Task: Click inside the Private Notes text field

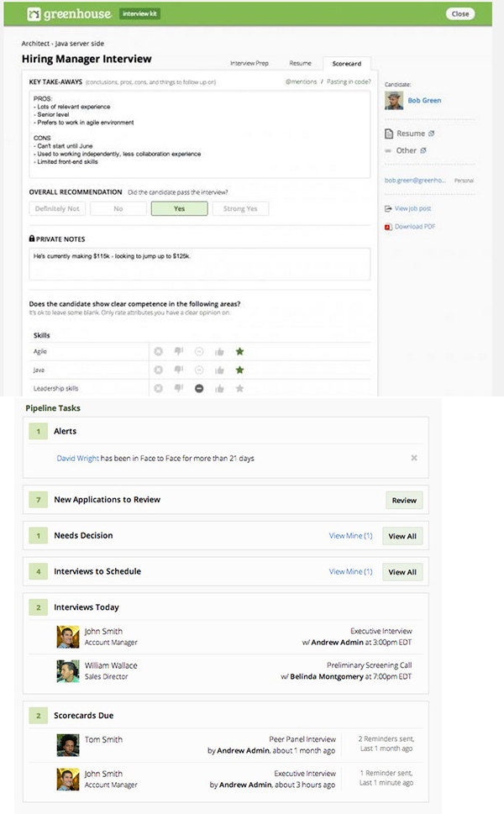Action: pos(199,264)
